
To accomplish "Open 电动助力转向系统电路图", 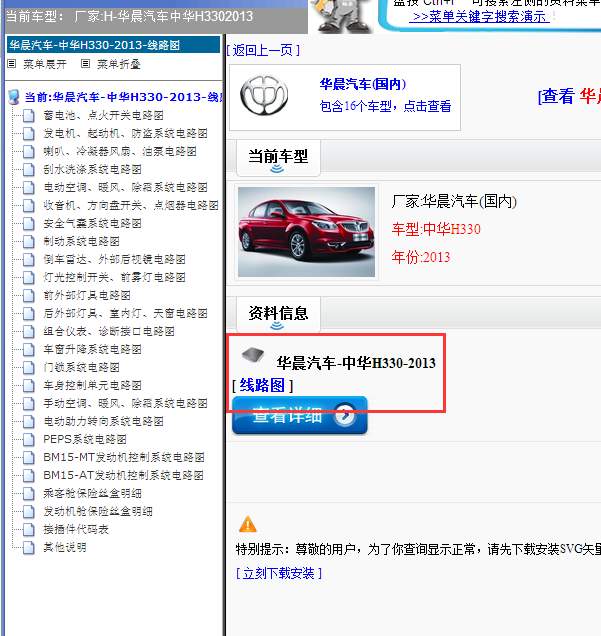I will coord(103,421).
